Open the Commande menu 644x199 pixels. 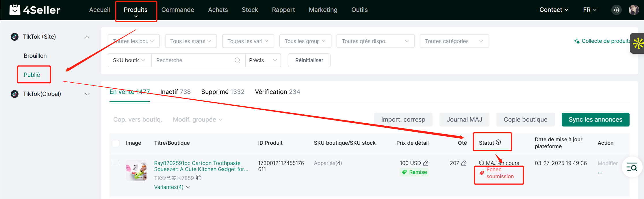click(178, 10)
